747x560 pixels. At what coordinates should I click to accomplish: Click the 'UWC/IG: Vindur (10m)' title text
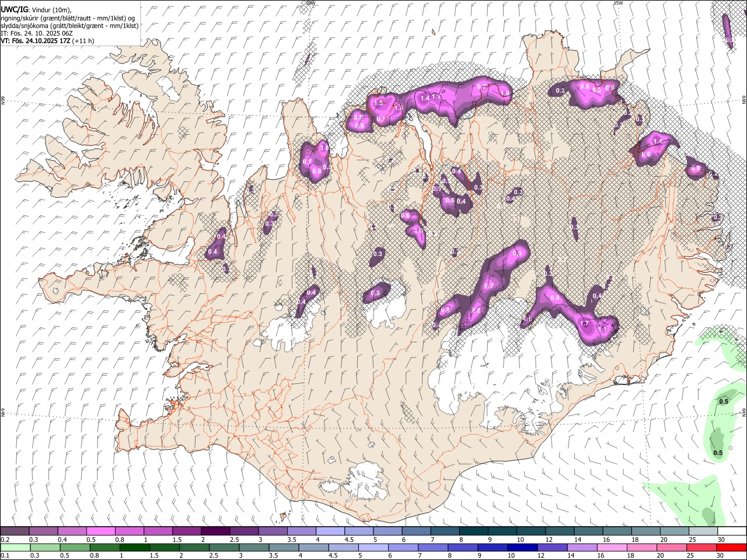pyautogui.click(x=36, y=10)
